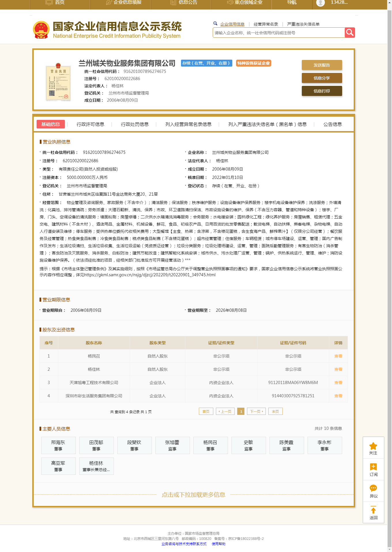Click the company title 兰州城关物业服务集团有限公司

point(127,63)
